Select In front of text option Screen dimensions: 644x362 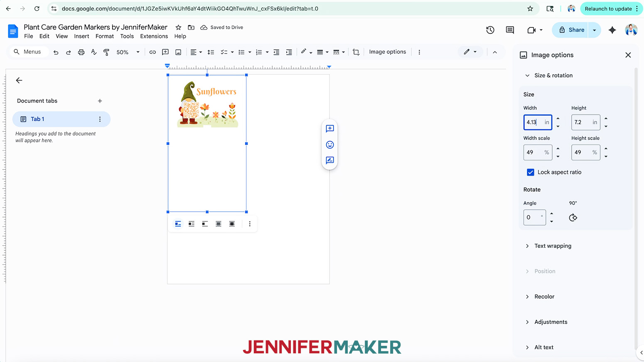[232, 224]
